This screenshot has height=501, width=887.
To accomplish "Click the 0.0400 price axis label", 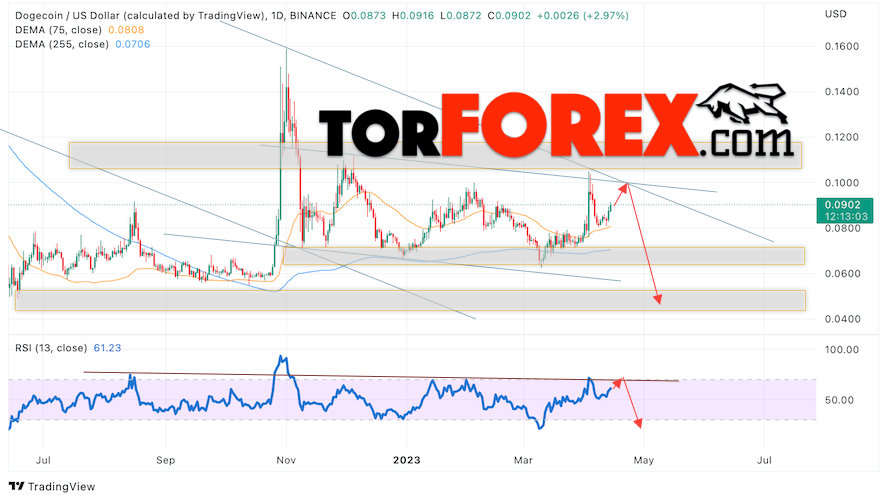I will pyautogui.click(x=842, y=319).
